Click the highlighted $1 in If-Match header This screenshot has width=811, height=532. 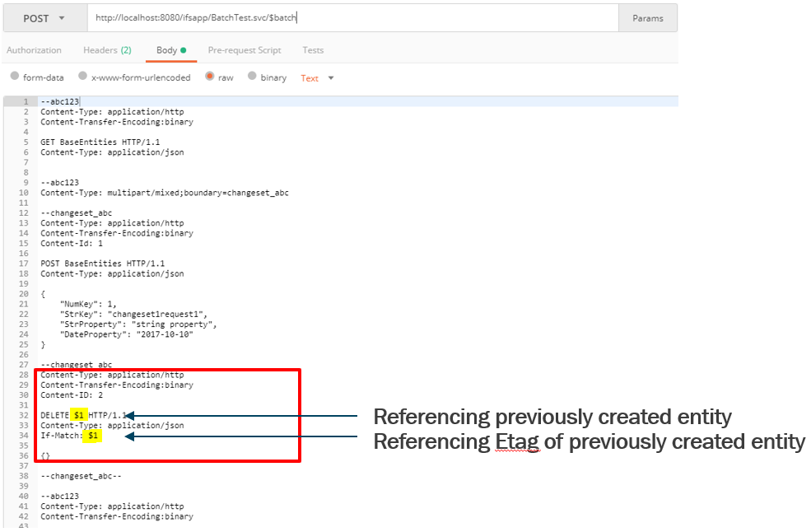(91, 435)
